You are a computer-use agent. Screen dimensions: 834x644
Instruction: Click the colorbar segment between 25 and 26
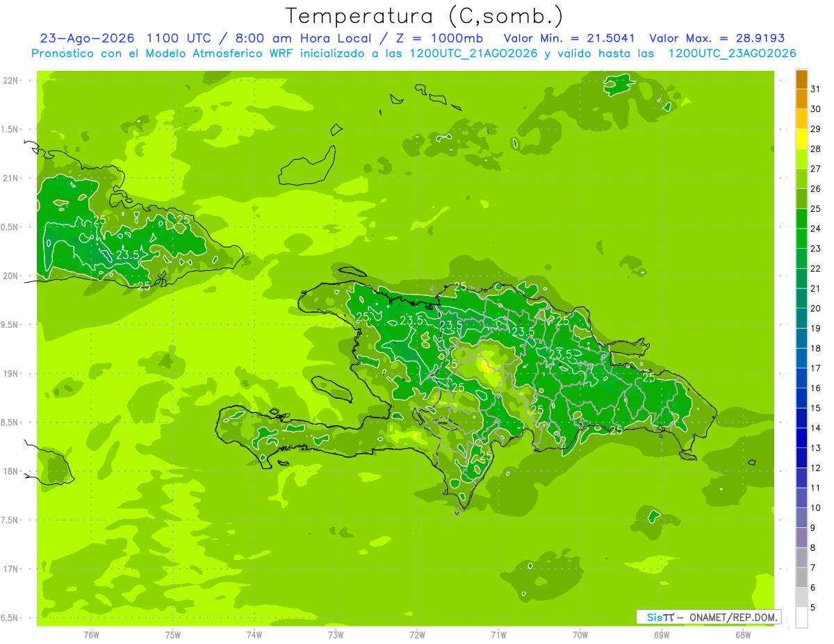click(x=801, y=199)
